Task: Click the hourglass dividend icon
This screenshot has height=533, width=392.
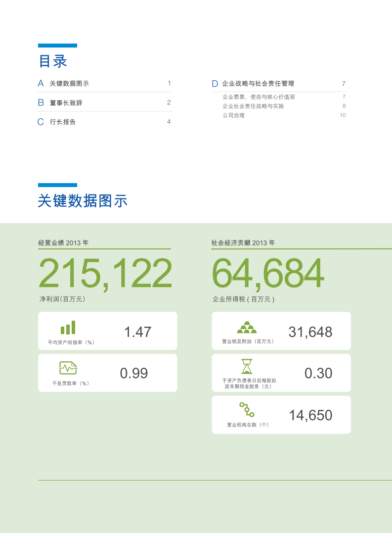Action: (247, 366)
